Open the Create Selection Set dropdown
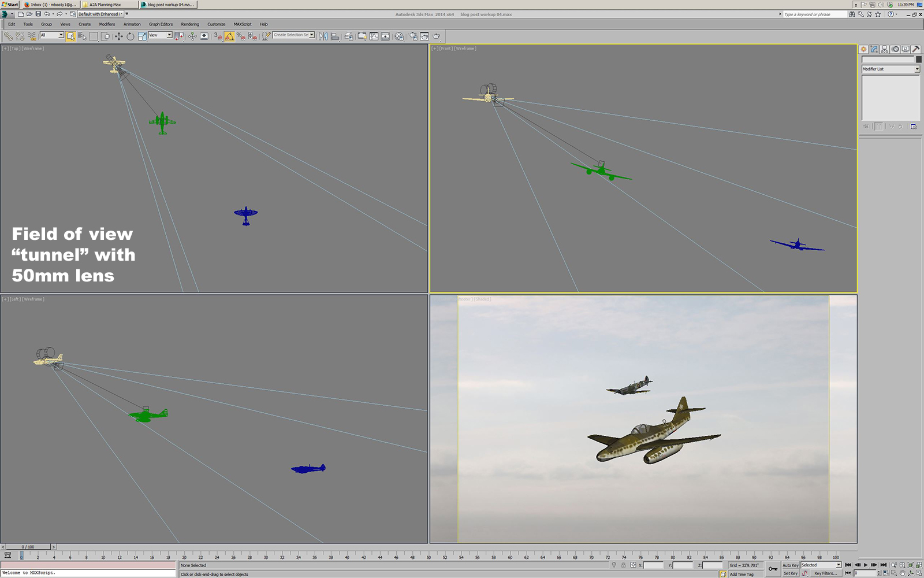Image resolution: width=924 pixels, height=578 pixels. pyautogui.click(x=312, y=35)
